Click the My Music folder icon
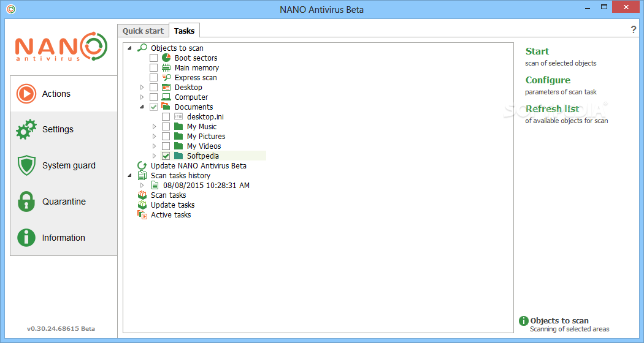Image resolution: width=644 pixels, height=343 pixels. coord(178,126)
